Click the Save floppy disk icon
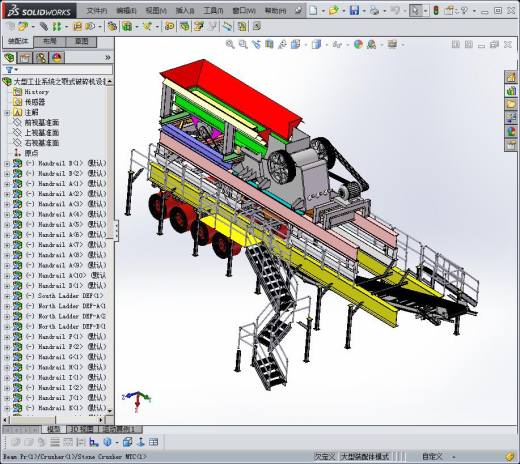Viewport: 520px width, 464px height. click(354, 11)
